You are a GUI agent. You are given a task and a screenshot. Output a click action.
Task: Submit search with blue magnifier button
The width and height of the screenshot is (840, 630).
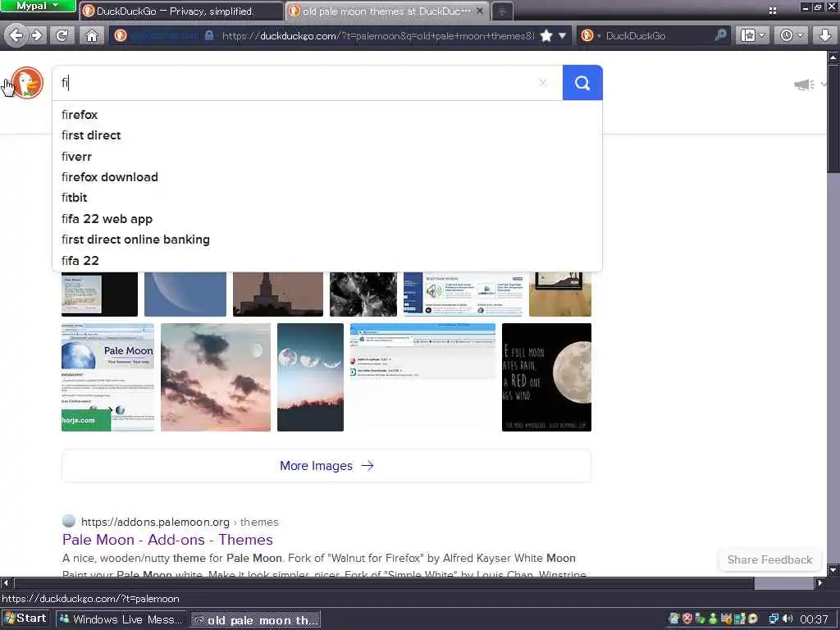(x=582, y=83)
